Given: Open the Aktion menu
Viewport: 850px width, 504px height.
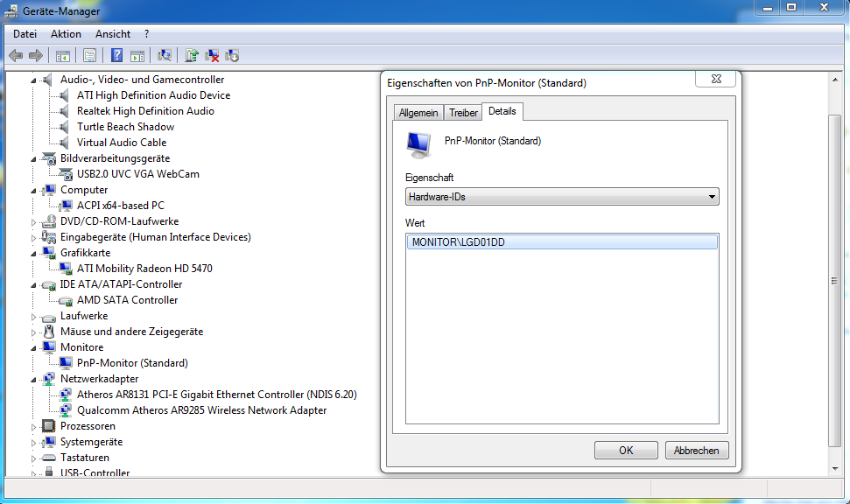Looking at the screenshot, I should [67, 34].
